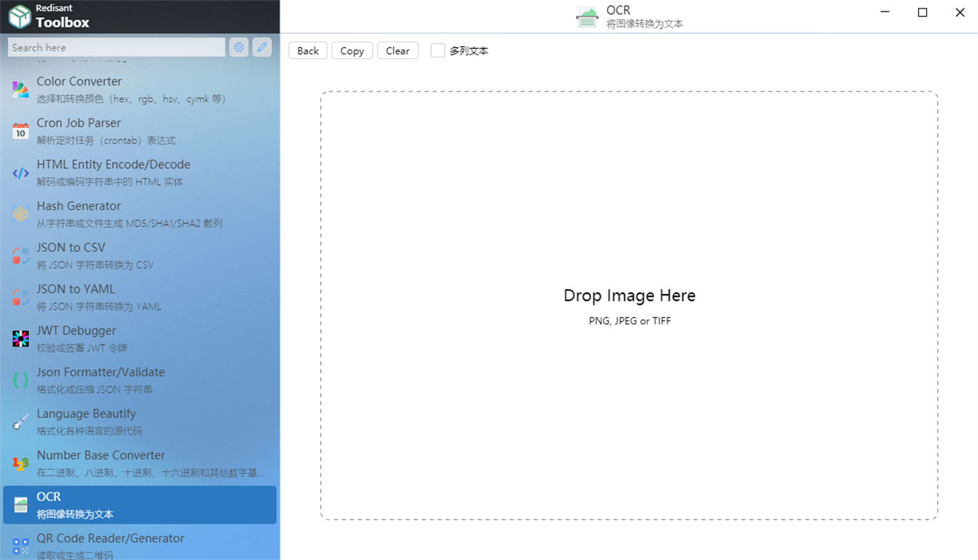The image size is (978, 560).
Task: Open the Color Converter tool icon
Action: click(21, 90)
